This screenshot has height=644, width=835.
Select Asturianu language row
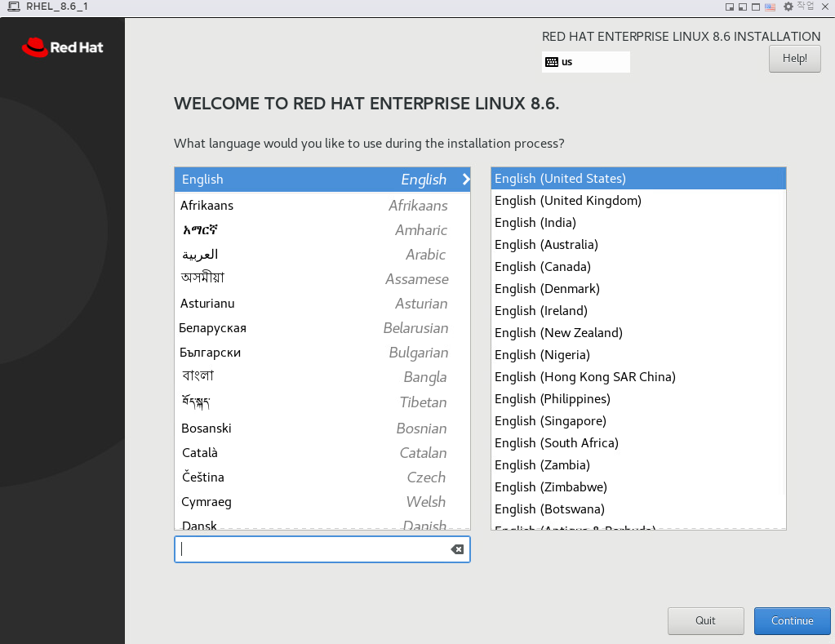tap(322, 303)
